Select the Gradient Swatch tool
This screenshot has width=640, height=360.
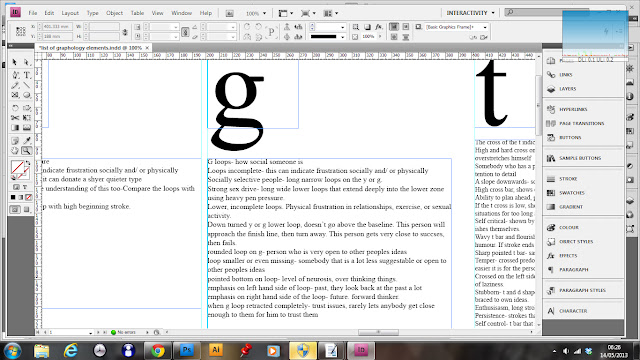(x=15, y=127)
